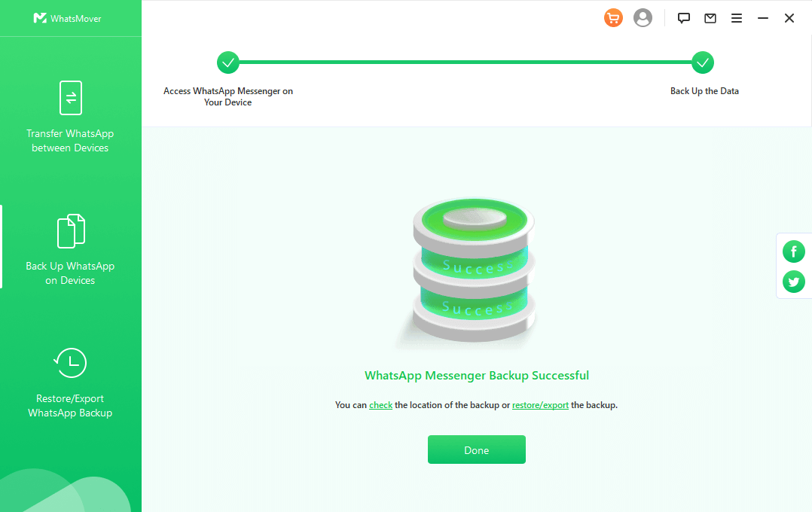This screenshot has height=512, width=812.
Task: Select the Restore/Export WhatsApp Backup clock icon
Action: (71, 363)
